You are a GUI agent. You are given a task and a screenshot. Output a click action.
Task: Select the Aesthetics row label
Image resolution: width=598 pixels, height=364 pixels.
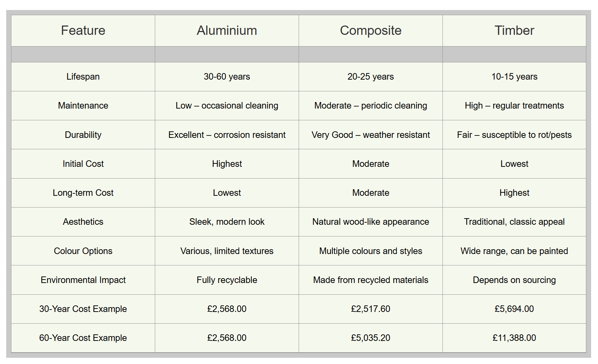coord(83,222)
